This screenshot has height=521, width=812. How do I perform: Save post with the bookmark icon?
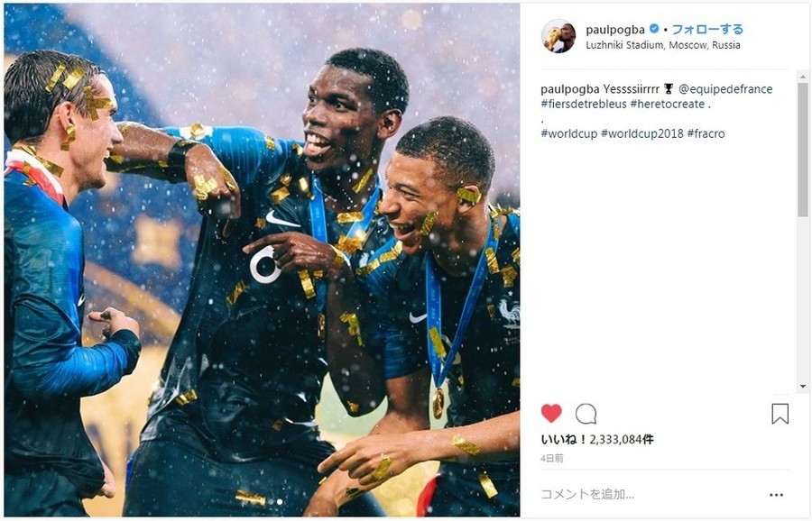pos(780,414)
